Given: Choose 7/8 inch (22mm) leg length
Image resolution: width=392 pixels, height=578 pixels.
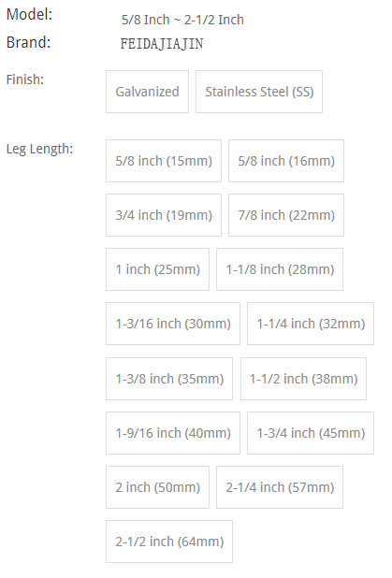Looking at the screenshot, I should [x=286, y=215].
